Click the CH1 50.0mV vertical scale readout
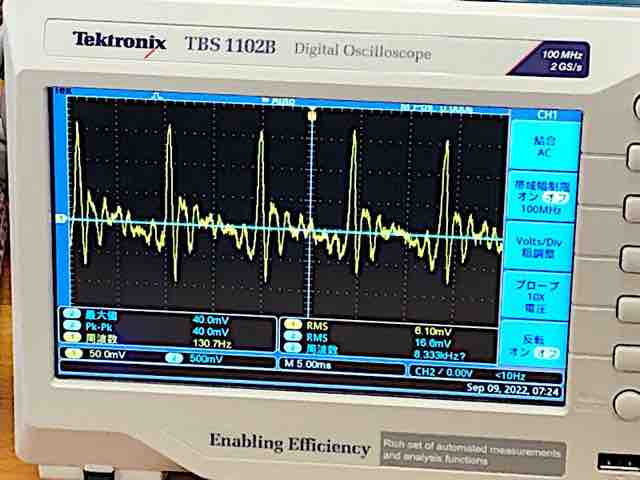Image resolution: width=640 pixels, height=480 pixels. pyautogui.click(x=107, y=354)
